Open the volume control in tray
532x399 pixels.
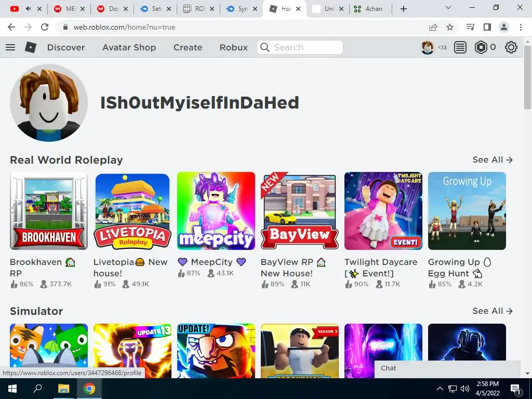(465, 389)
